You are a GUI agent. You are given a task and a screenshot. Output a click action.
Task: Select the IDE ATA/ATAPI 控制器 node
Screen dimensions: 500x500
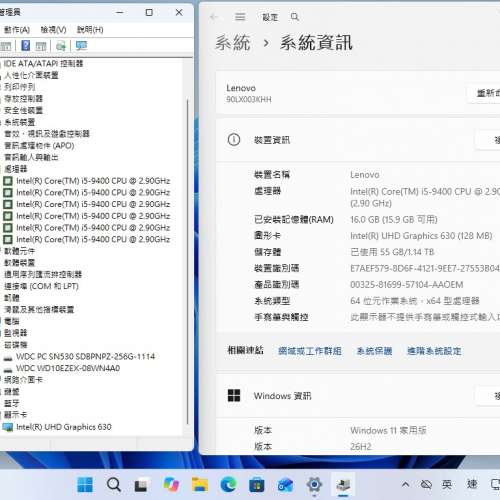pos(43,64)
